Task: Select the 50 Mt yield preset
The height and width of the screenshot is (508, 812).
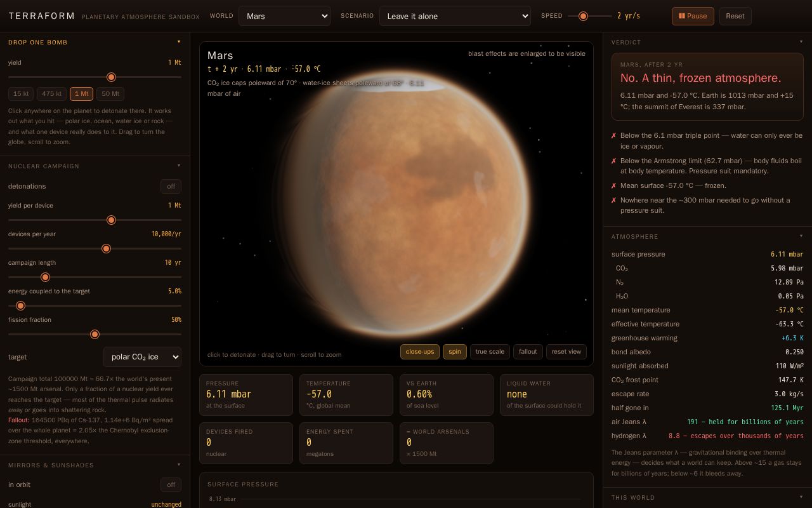Action: [110, 93]
